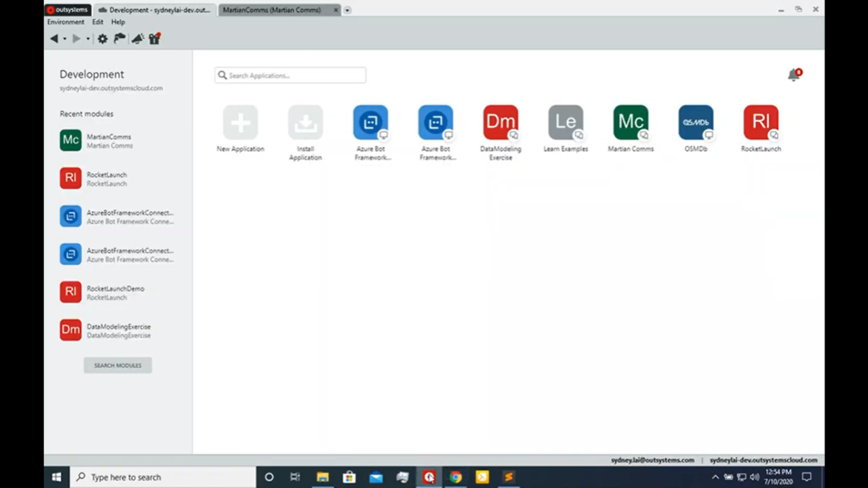Create a New Application
868x488 pixels.
coord(240,123)
